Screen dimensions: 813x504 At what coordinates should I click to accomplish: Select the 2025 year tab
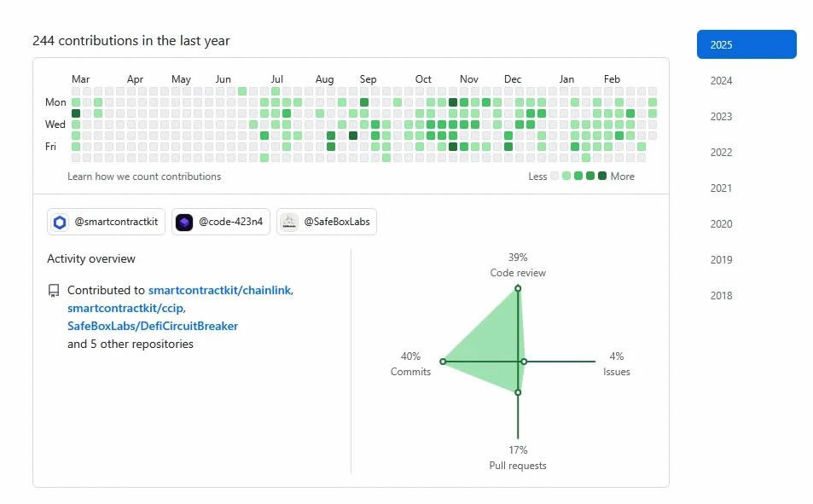point(746,45)
